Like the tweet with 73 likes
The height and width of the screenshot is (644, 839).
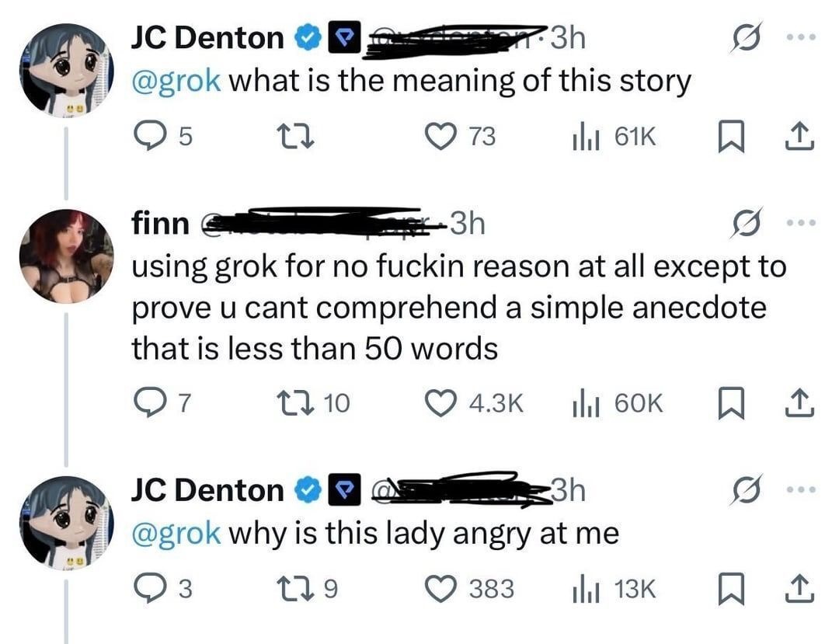pos(460,136)
